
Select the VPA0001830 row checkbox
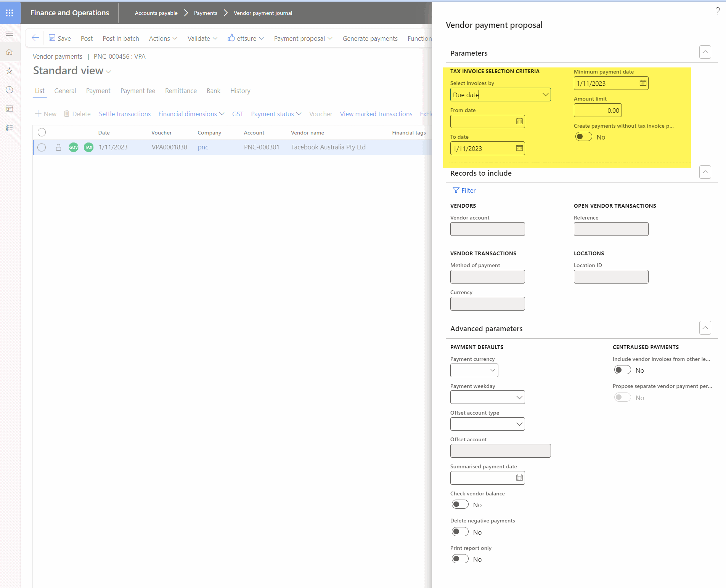click(42, 147)
